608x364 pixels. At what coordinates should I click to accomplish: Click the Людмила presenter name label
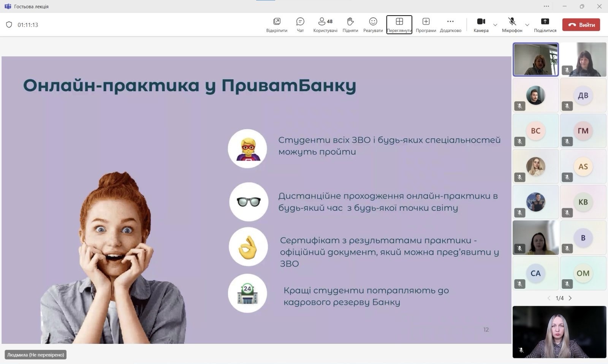click(x=36, y=355)
